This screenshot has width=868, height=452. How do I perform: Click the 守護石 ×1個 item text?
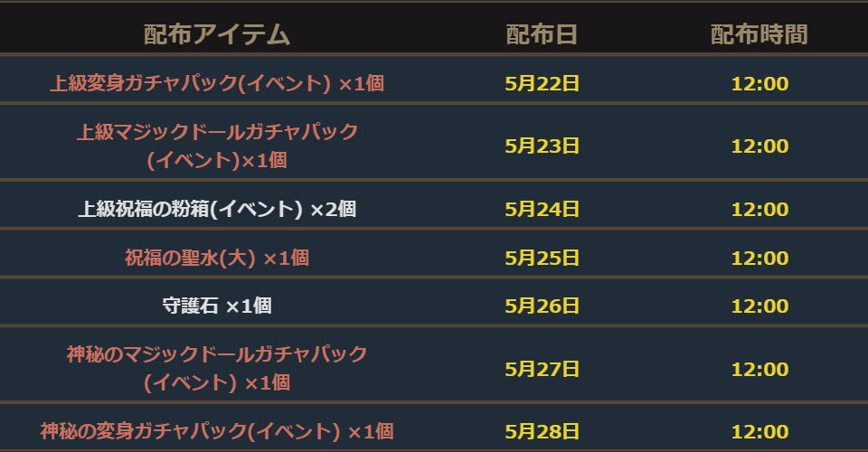pos(217,306)
